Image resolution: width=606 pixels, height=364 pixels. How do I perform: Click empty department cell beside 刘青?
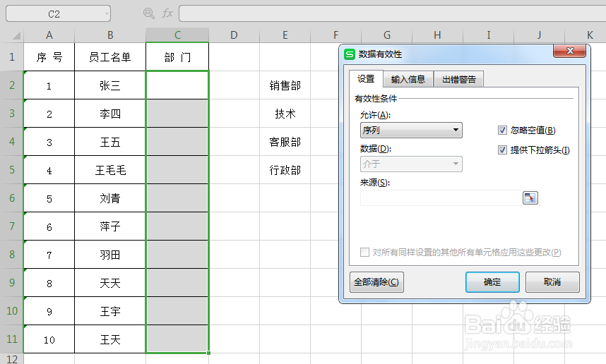pyautogui.click(x=177, y=198)
